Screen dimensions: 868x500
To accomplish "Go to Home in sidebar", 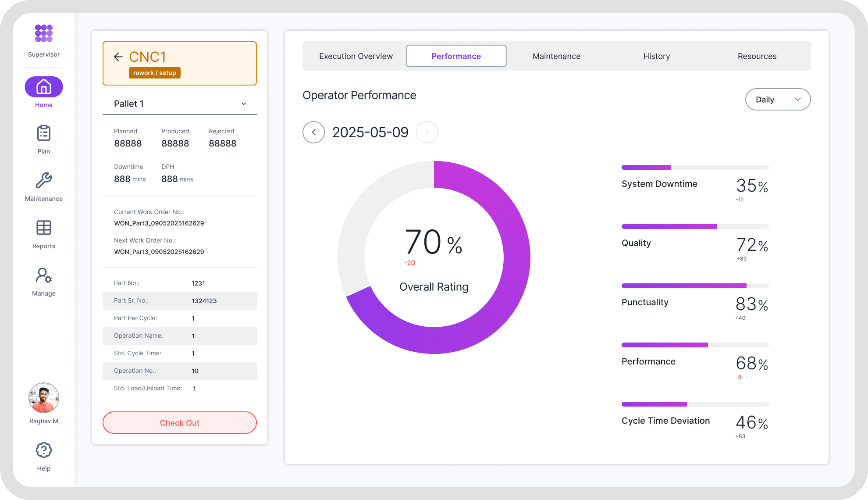I will [44, 87].
